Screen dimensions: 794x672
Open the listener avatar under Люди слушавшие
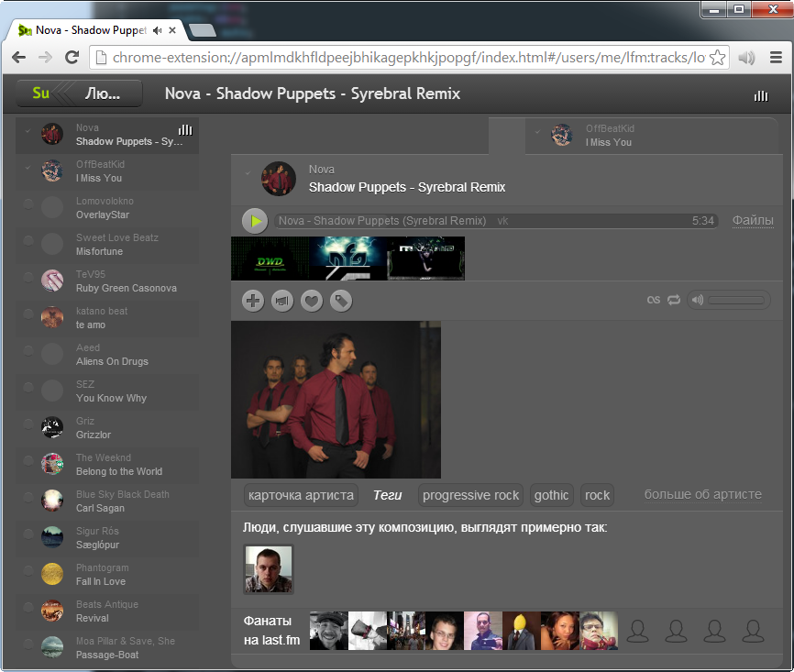269,569
